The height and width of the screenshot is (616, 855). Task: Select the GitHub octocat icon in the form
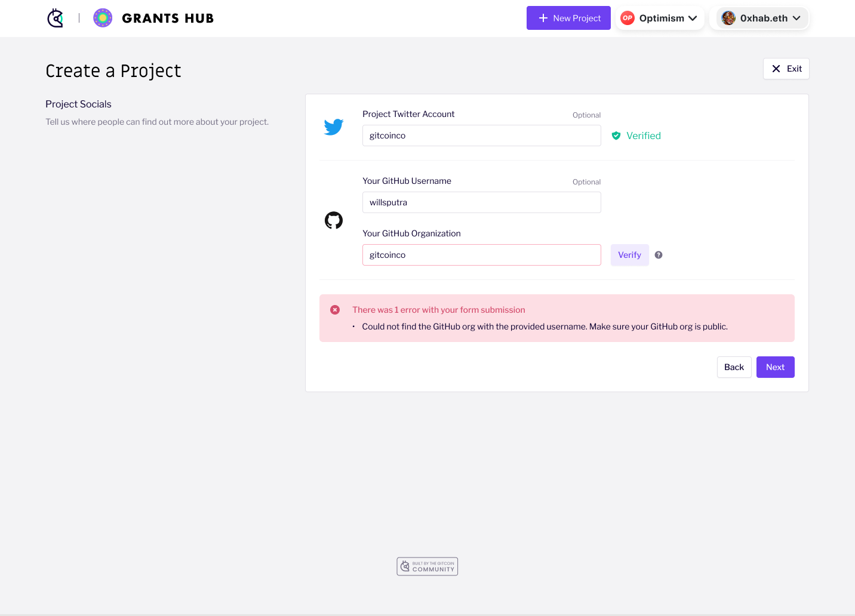click(x=333, y=220)
